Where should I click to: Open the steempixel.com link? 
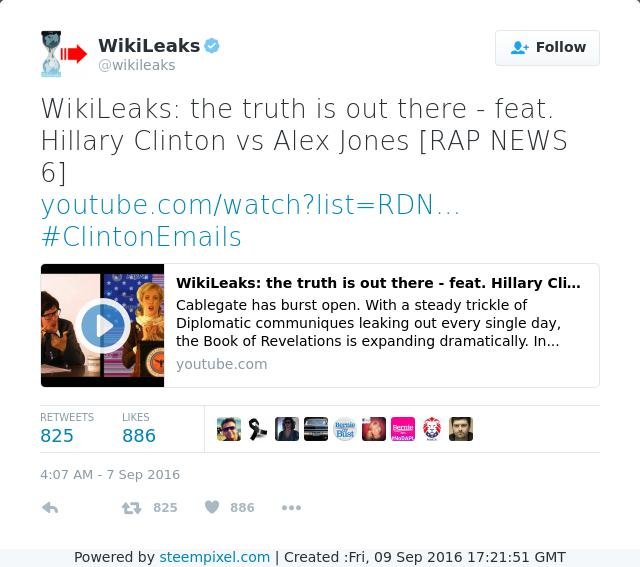(215, 557)
